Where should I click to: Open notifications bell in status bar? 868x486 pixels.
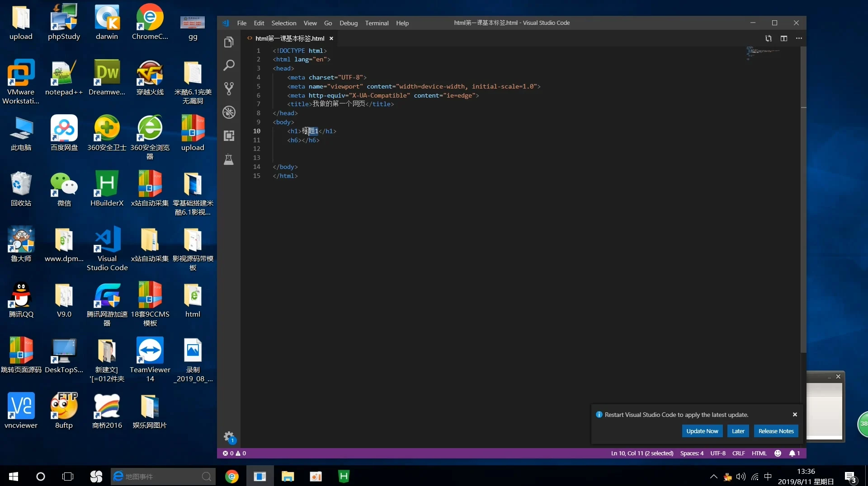[x=794, y=453]
